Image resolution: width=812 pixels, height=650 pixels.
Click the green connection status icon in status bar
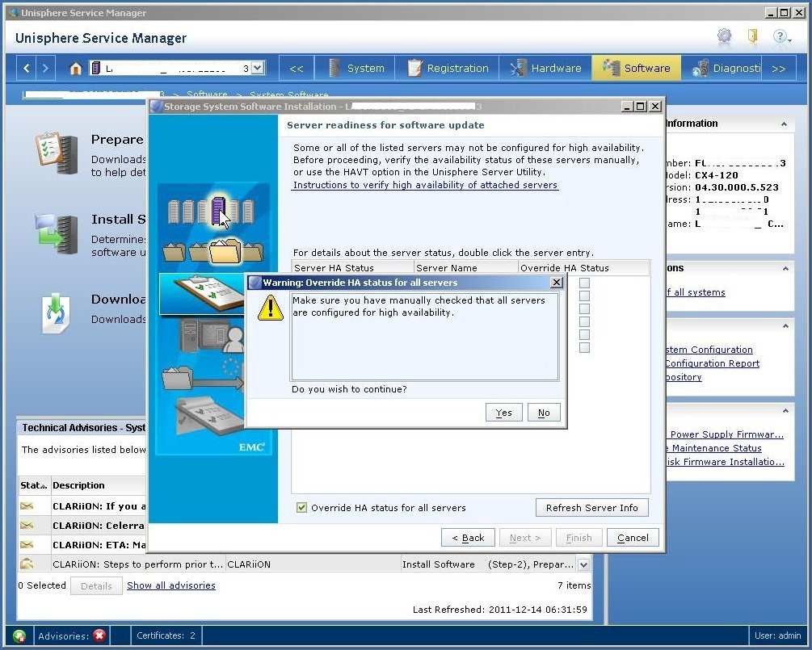19,635
